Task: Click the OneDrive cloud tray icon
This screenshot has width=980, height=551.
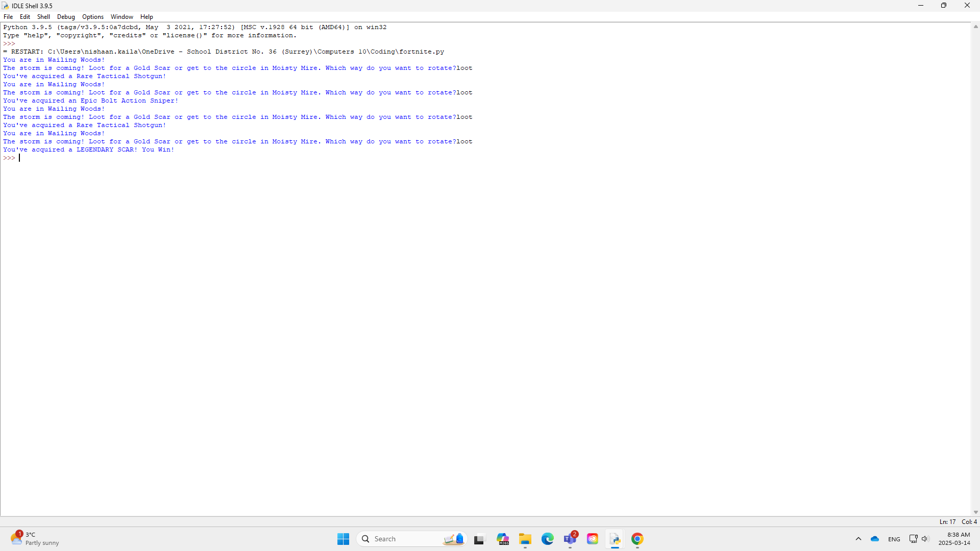Action: tap(875, 539)
